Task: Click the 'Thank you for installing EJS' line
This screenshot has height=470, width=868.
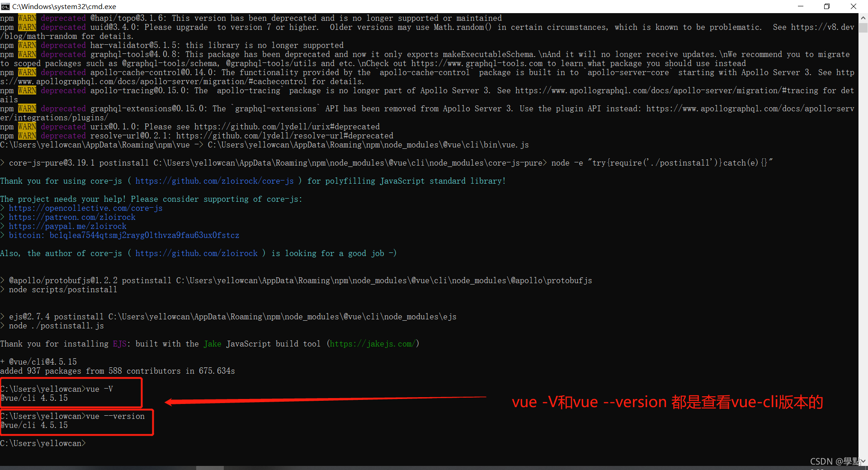Action: pyautogui.click(x=210, y=344)
